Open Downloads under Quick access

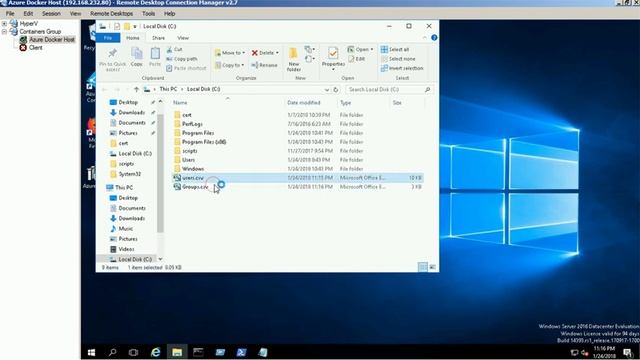click(131, 112)
